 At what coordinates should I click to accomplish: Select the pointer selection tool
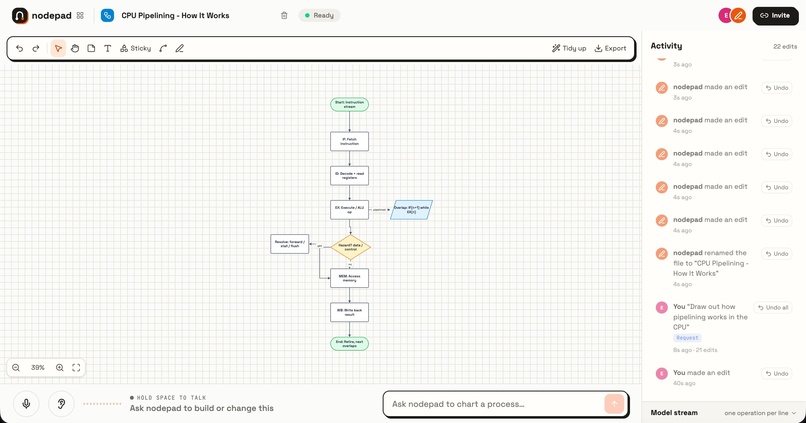(58, 48)
